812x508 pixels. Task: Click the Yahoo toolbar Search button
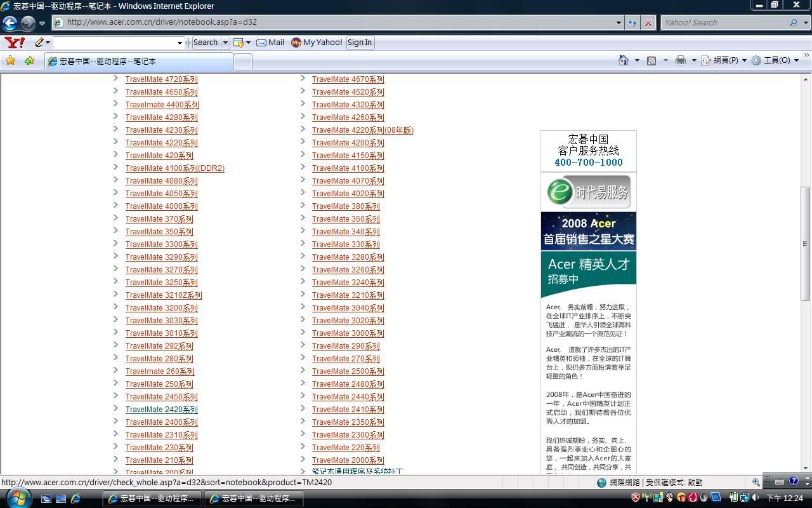(206, 43)
